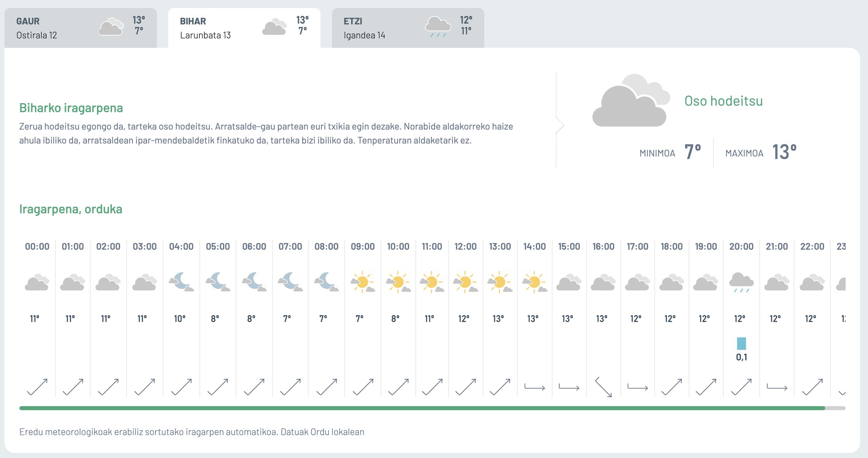Click the large Oso hodeitsu cloud icon

click(631, 100)
